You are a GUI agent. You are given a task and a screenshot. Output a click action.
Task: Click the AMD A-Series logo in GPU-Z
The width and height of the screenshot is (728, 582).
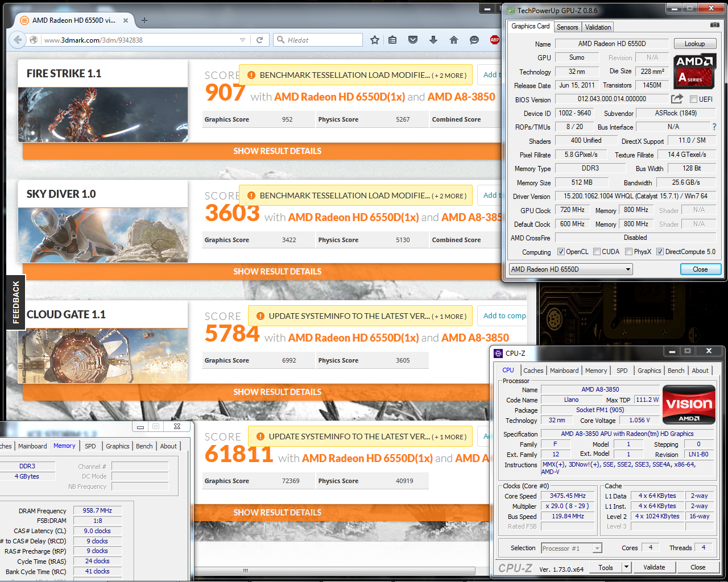(694, 70)
